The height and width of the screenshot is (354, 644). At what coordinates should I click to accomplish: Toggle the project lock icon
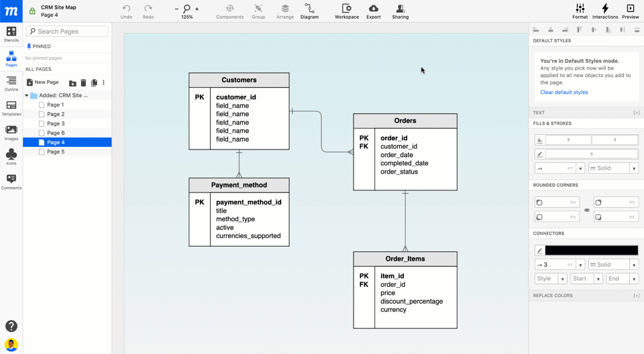32,11
